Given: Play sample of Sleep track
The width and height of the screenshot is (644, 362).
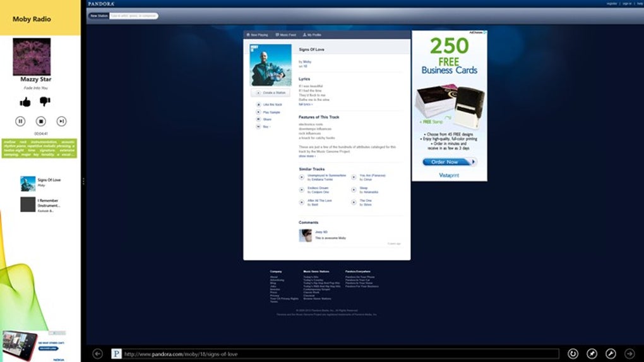Looking at the screenshot, I should click(x=354, y=190).
